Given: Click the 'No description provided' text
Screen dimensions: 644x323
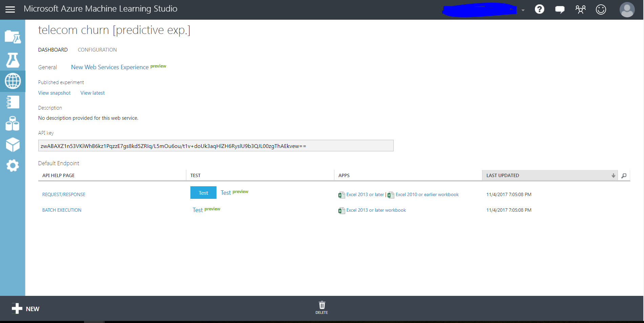Looking at the screenshot, I should click(x=88, y=118).
